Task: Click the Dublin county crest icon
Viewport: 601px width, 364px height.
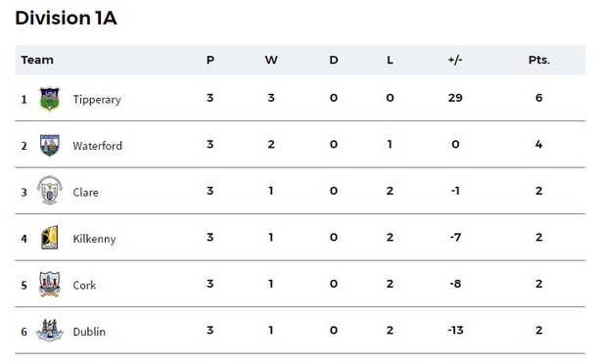Action: 50,330
